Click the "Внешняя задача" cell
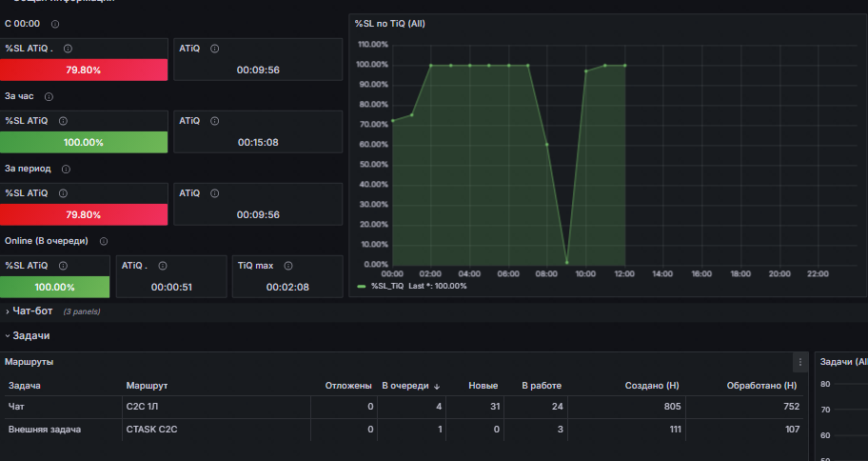 pos(45,430)
